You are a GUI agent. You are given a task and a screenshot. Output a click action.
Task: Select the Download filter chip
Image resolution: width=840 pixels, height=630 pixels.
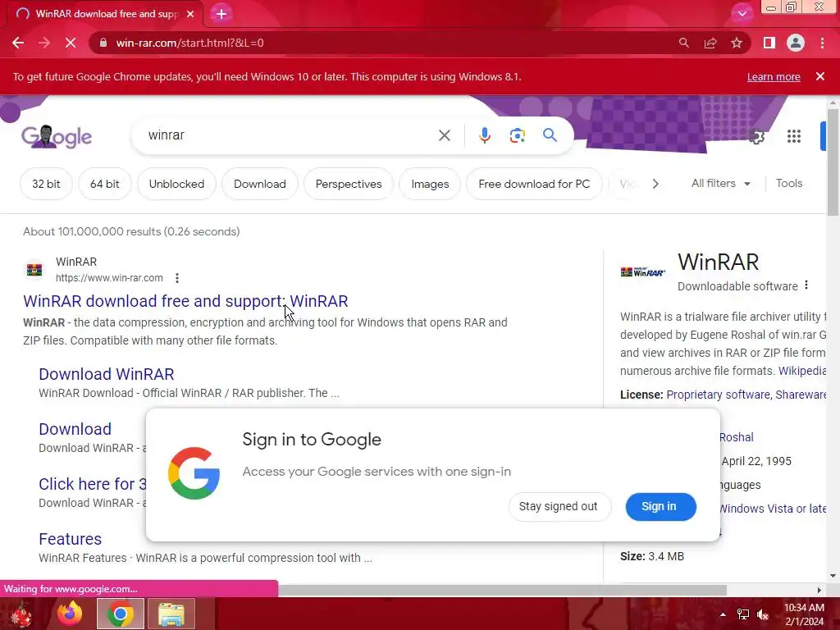click(260, 184)
